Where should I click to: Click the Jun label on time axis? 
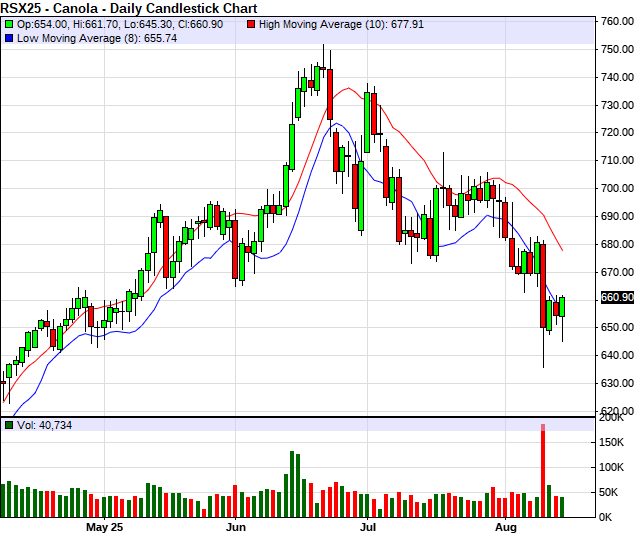click(236, 526)
